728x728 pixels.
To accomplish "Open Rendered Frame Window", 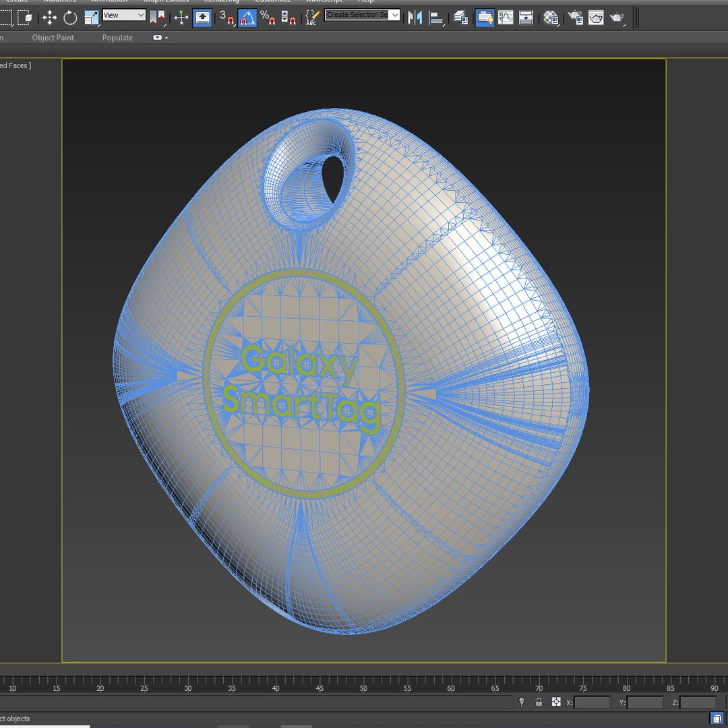I will click(596, 18).
